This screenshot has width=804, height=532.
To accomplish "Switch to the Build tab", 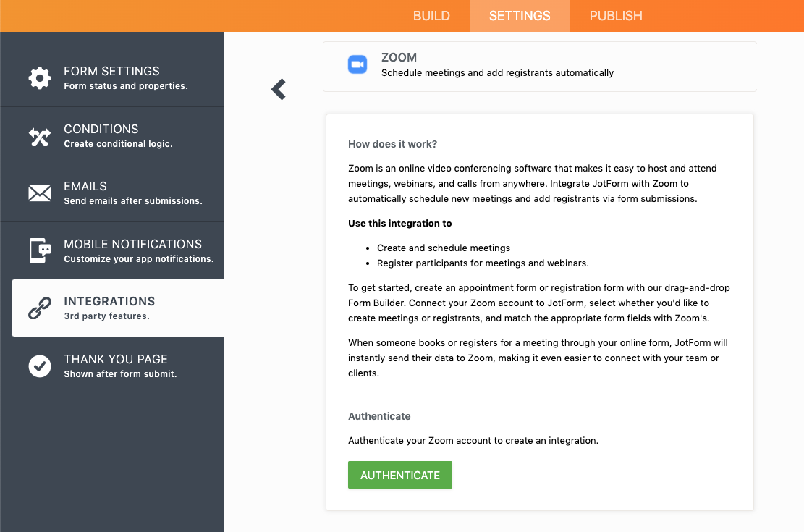I will point(431,16).
